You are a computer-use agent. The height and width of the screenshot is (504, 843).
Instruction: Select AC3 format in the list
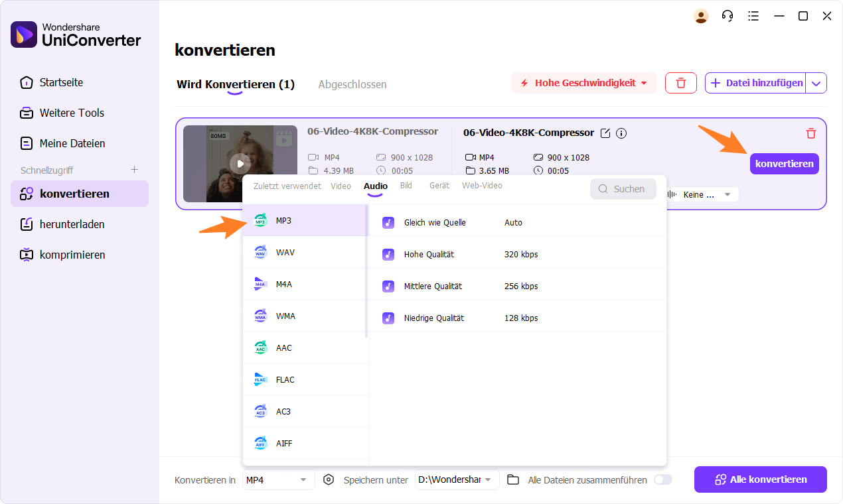click(305, 411)
